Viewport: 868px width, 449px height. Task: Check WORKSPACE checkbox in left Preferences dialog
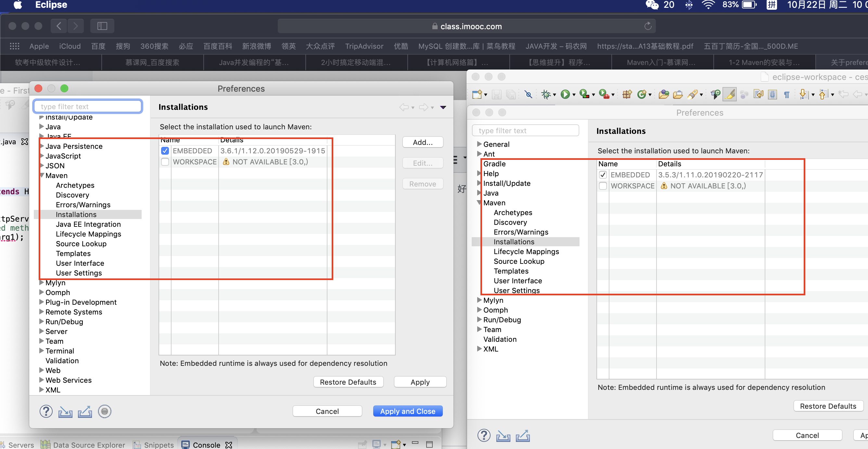click(x=165, y=162)
